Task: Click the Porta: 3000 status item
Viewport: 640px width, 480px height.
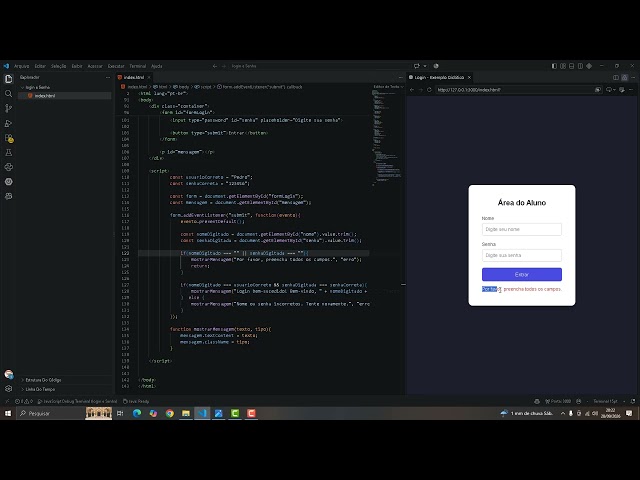Action: 558,401
